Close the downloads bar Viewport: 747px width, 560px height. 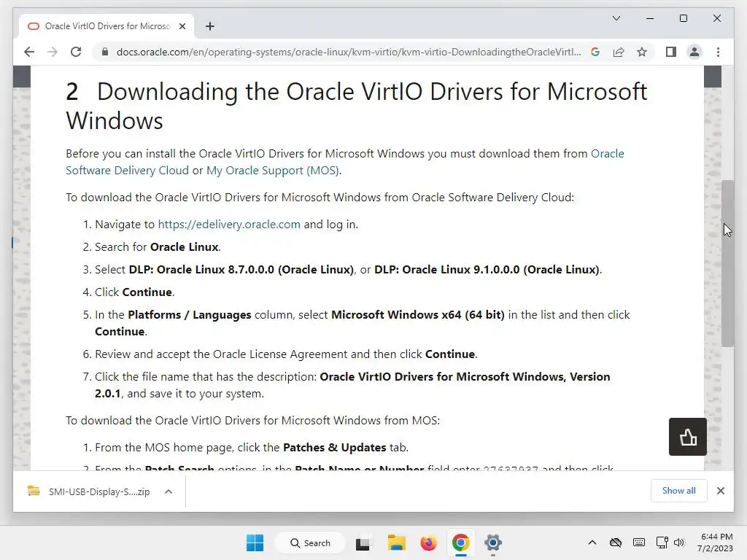click(721, 491)
